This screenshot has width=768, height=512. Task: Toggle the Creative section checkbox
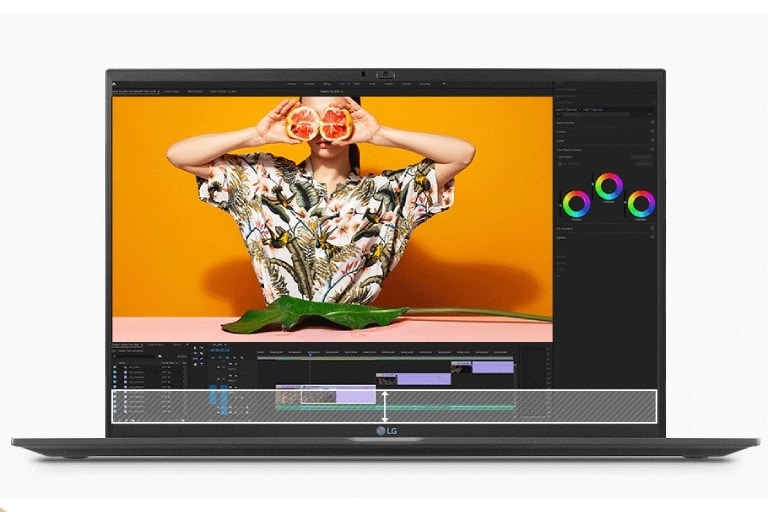pos(653,131)
